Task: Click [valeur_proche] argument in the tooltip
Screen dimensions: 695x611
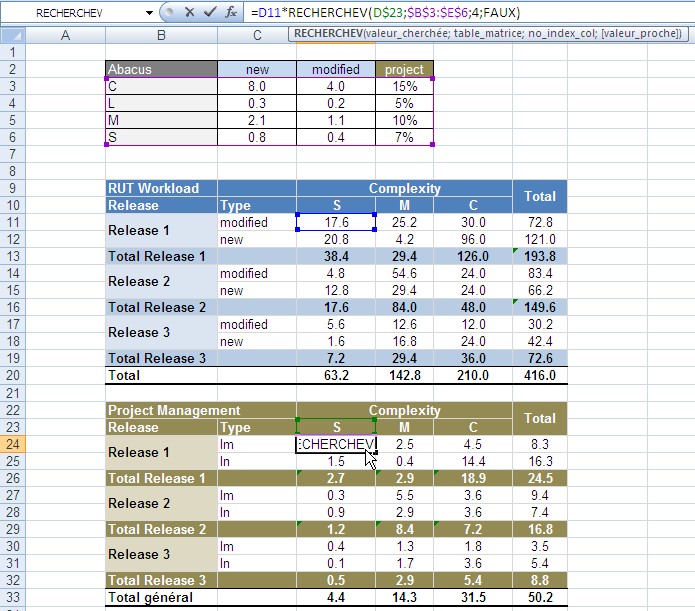Action: 641,34
